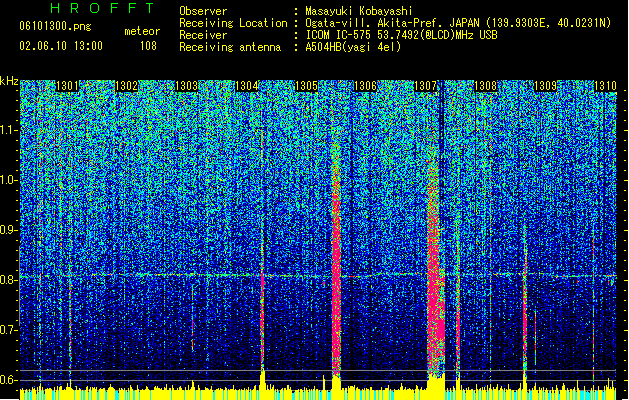Image resolution: width=629 pixels, height=400 pixels.
Task: Click the 1302 time marker
Action: [x=126, y=86]
